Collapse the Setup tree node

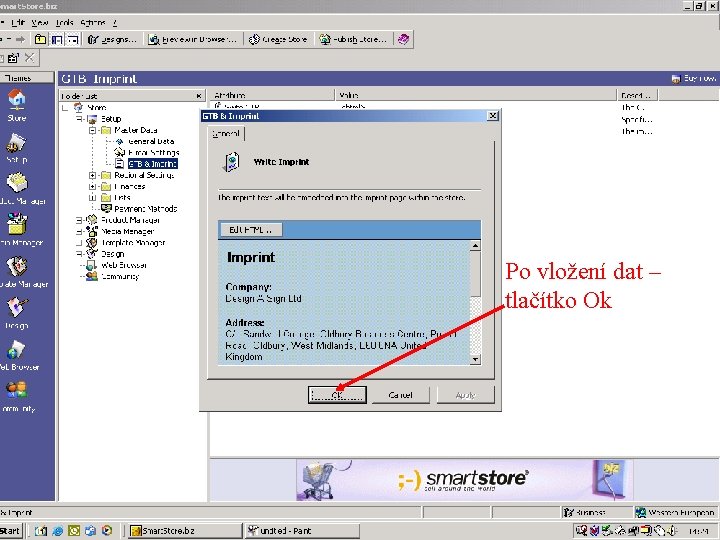tap(79, 118)
